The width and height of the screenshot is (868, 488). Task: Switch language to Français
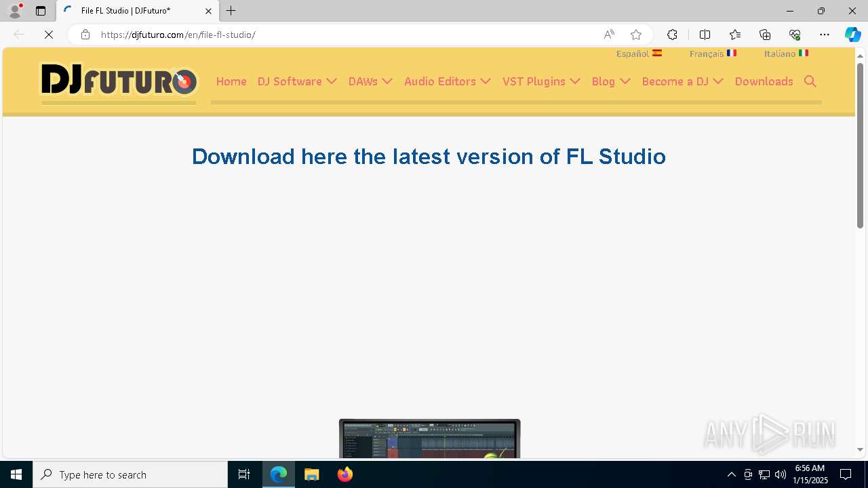click(x=713, y=54)
